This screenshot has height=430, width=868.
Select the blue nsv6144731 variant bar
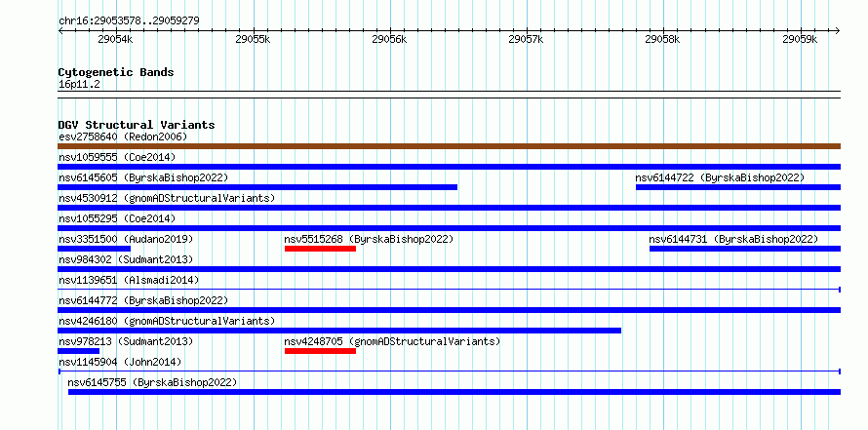click(x=745, y=249)
